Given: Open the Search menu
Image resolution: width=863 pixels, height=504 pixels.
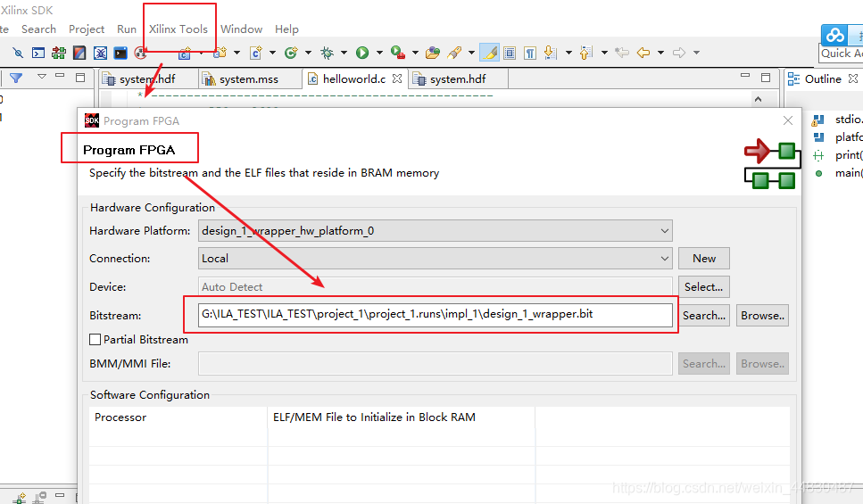Looking at the screenshot, I should click(x=38, y=29).
